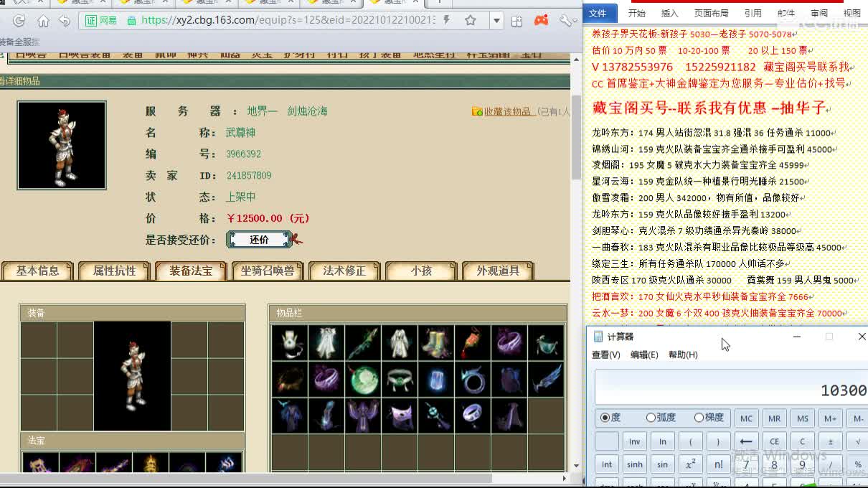Click the green orb item in inventory
This screenshot has width=868, height=488.
tap(363, 379)
